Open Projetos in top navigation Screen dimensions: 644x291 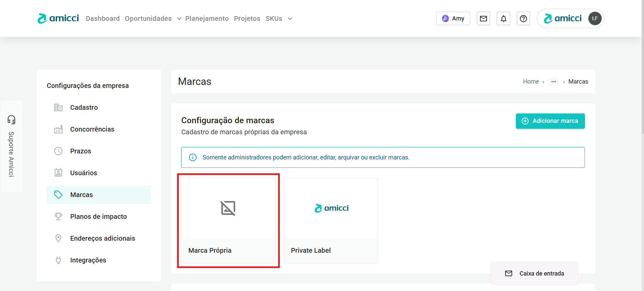pyautogui.click(x=247, y=18)
